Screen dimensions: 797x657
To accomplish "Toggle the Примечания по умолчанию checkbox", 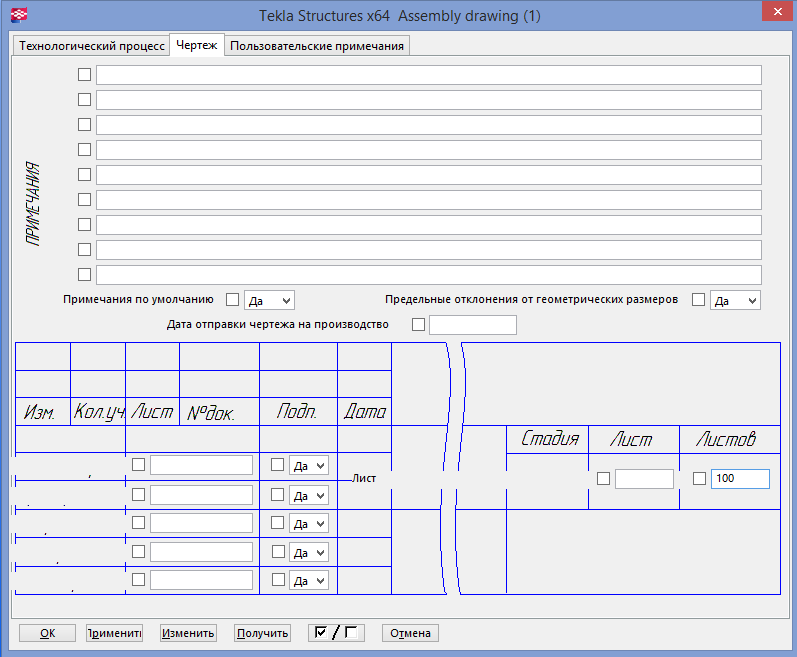I will (233, 300).
